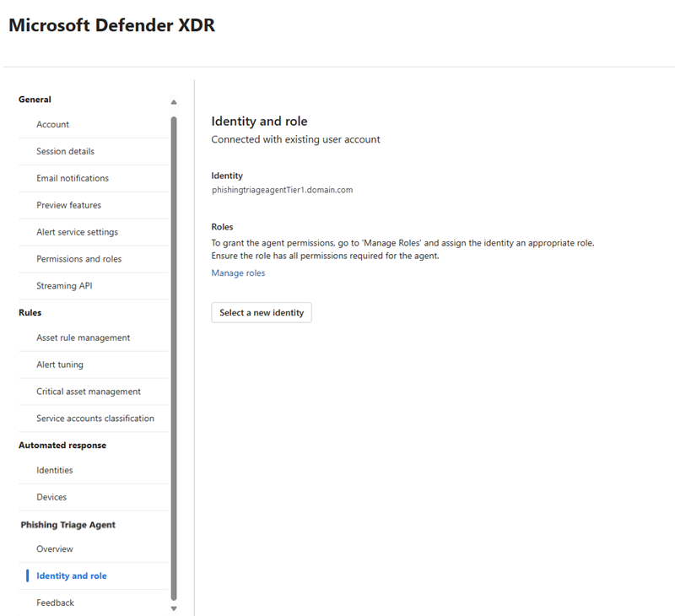The width and height of the screenshot is (675, 616).
Task: Click the identity value phishingtriageagentTier1.domain.com
Action: coord(282,190)
